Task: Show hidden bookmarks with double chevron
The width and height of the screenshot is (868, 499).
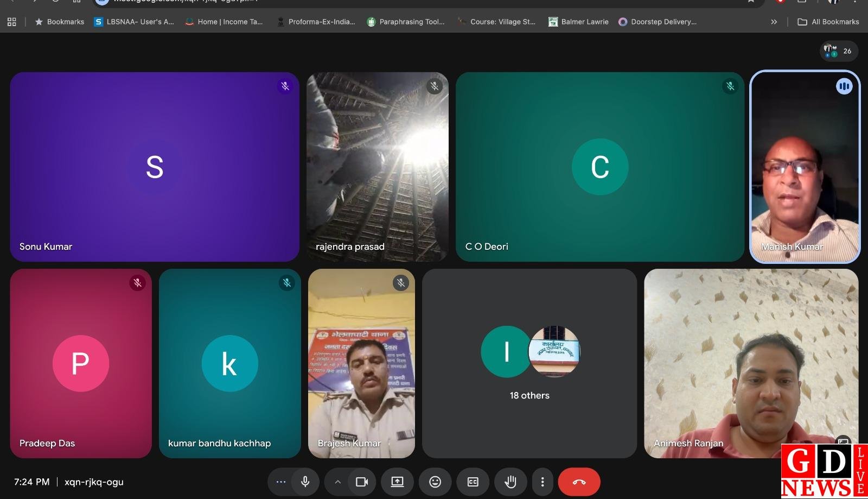Action: coord(774,22)
